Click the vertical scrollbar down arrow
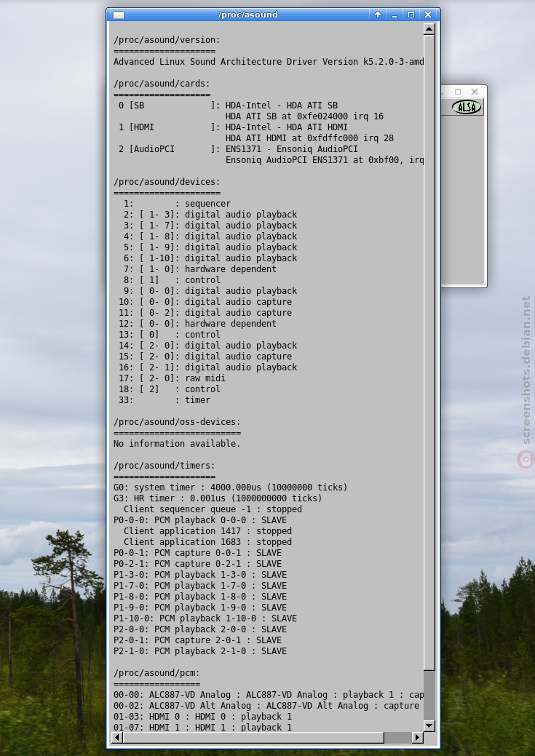The image size is (535, 756). 429,725
